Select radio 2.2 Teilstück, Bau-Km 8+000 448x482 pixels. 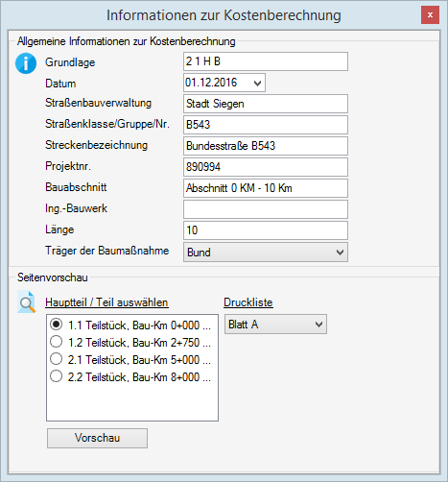click(57, 376)
